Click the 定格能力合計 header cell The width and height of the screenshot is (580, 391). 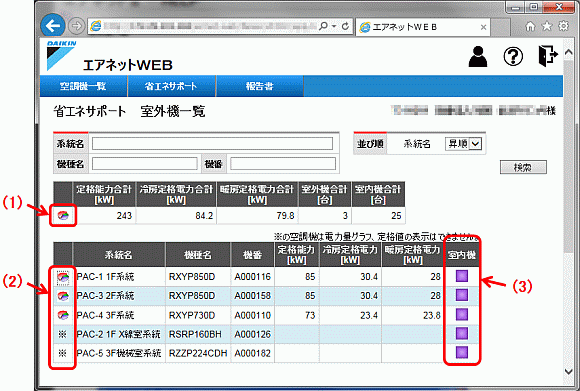(104, 194)
